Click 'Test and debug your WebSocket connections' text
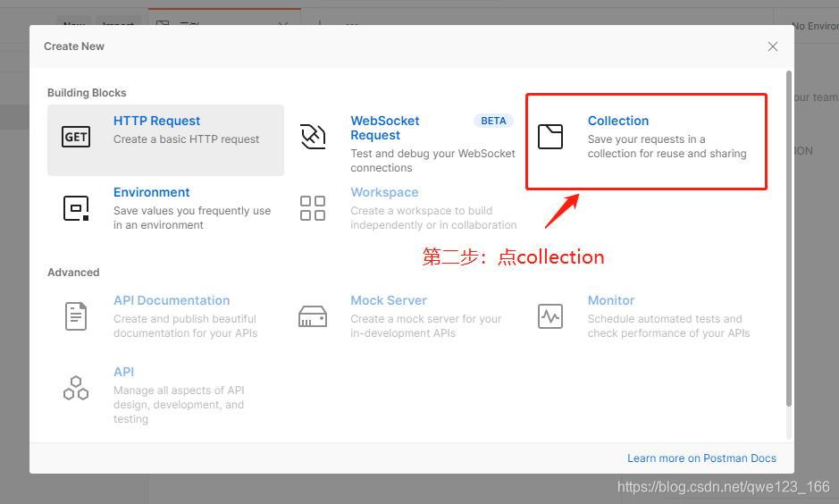839x504 pixels. (432, 161)
